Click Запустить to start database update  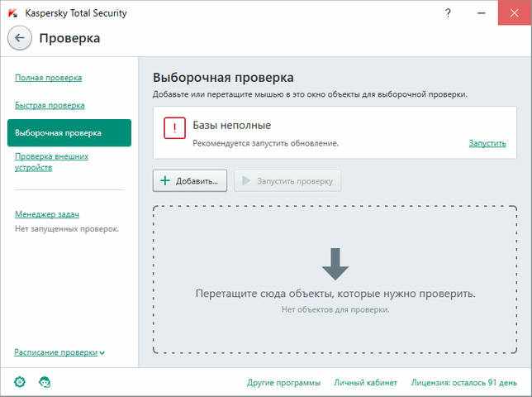[x=487, y=143]
